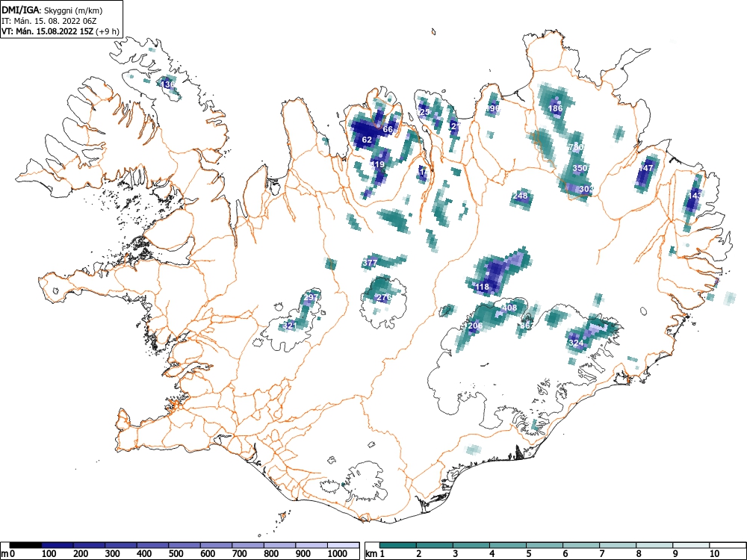Screen dimensions: 747x560
Task: Click the 118 visibility value on the map
Action: click(482, 287)
